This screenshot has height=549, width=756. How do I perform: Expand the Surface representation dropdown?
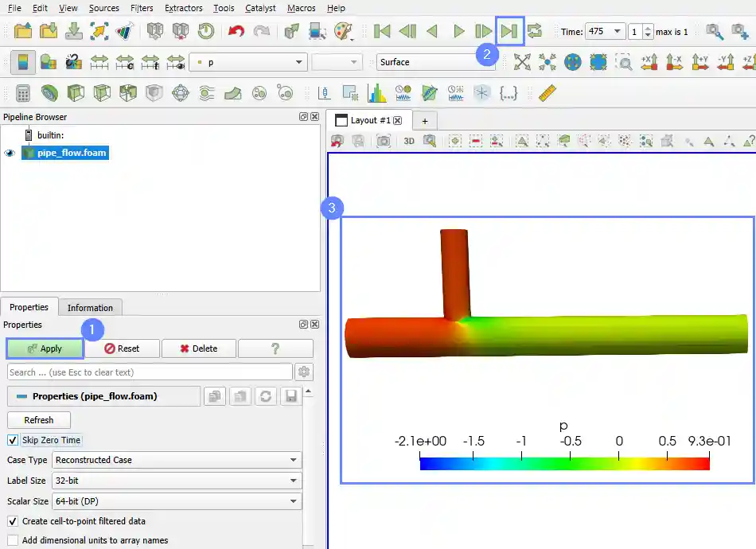[435, 62]
